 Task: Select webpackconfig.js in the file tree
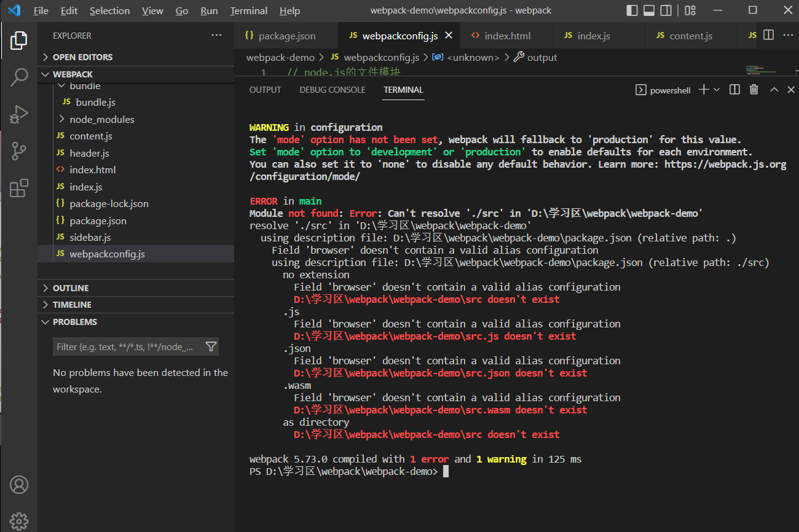point(136,254)
